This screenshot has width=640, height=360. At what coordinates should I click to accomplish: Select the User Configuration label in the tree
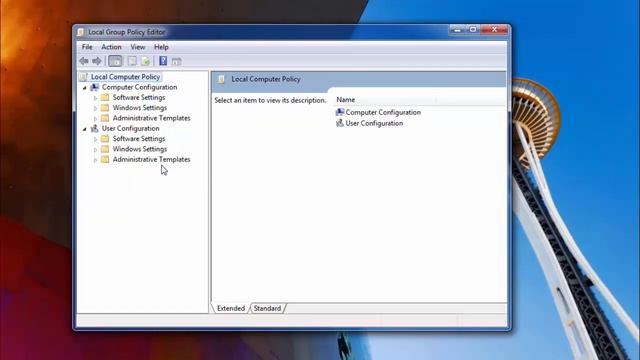[x=131, y=129]
